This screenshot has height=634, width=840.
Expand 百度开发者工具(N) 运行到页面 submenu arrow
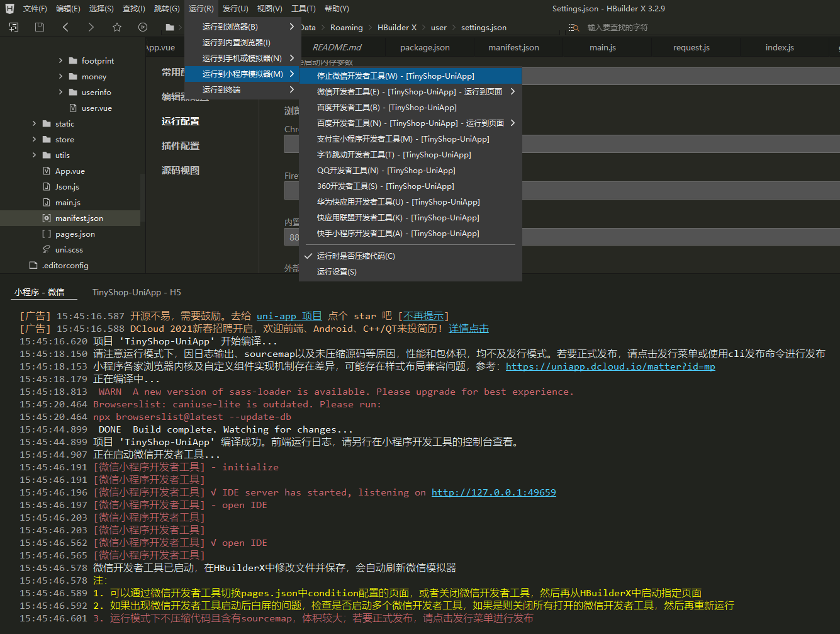click(x=513, y=123)
